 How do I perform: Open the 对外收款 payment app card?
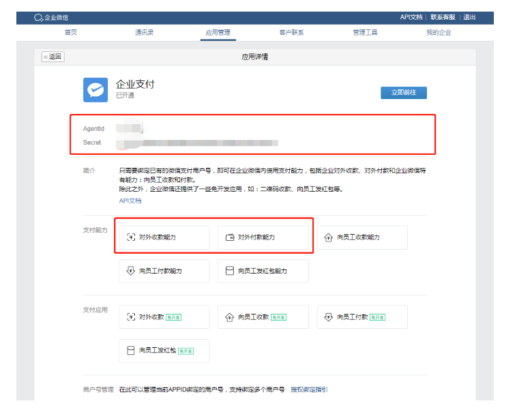coord(164,317)
